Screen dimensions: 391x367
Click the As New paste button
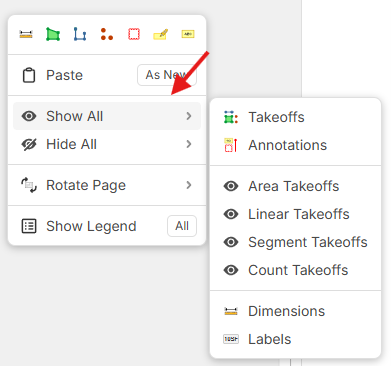click(167, 75)
